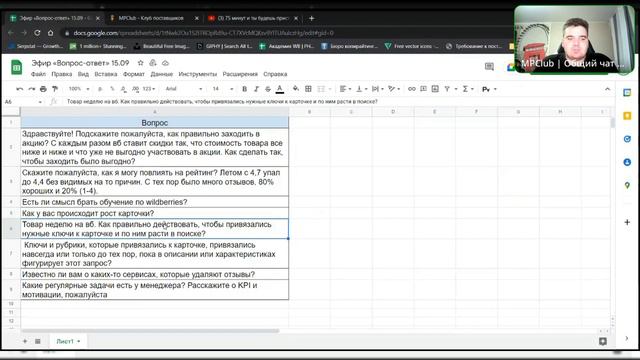Open Contacts side panel icon

point(627,162)
